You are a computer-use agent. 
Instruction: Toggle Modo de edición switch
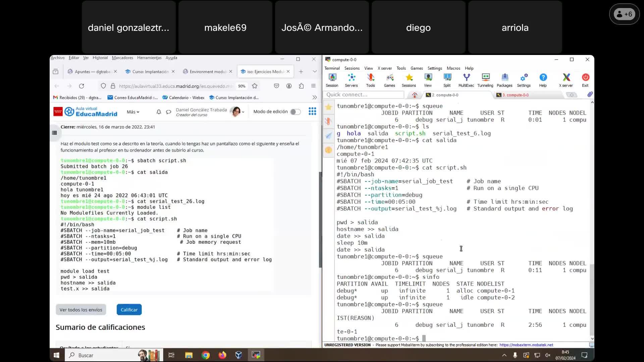295,112
